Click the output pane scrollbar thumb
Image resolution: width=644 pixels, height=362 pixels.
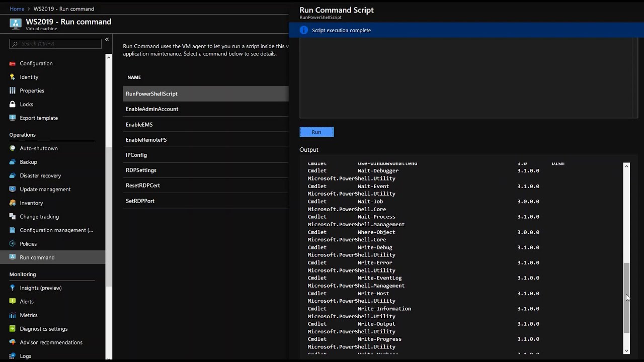pyautogui.click(x=626, y=297)
